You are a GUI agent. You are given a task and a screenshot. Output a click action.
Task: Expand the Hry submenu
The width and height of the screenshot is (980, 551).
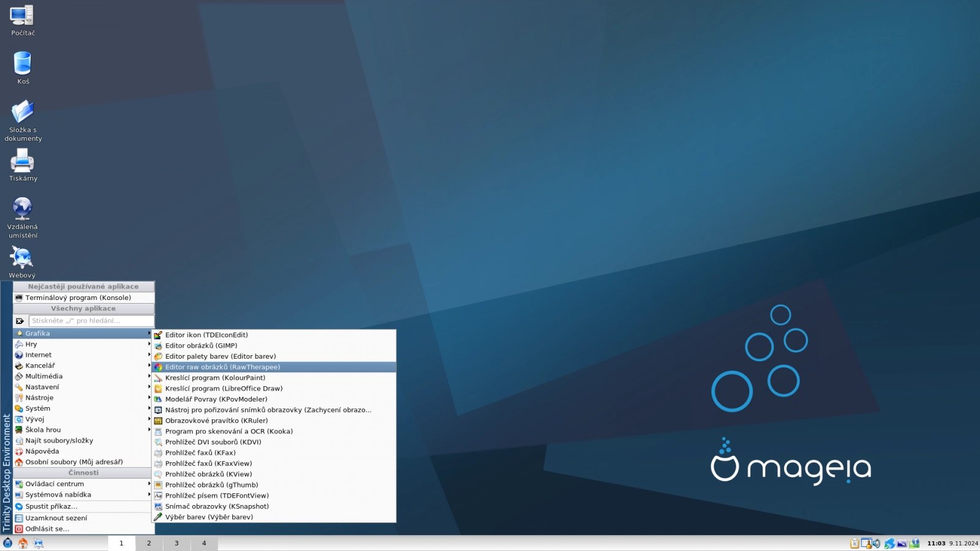click(83, 344)
